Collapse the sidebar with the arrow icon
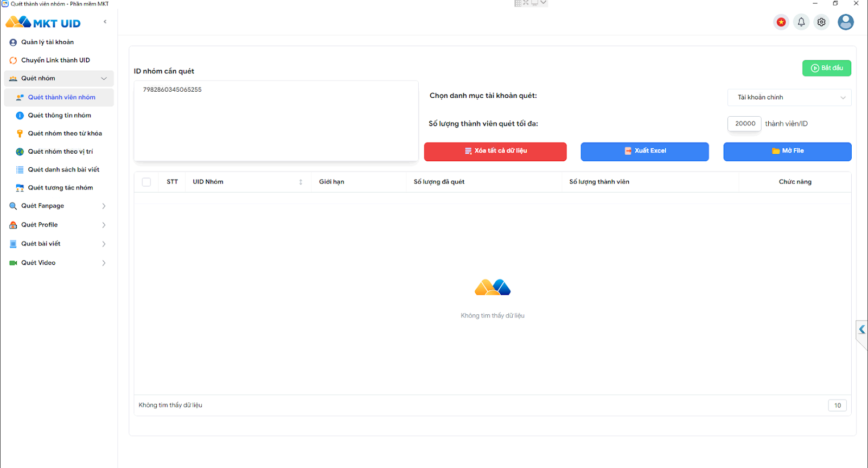The width and height of the screenshot is (868, 468). pyautogui.click(x=105, y=22)
